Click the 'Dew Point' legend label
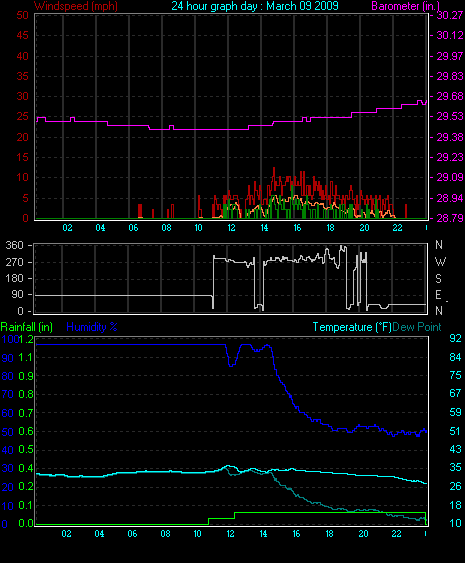 tap(417, 327)
